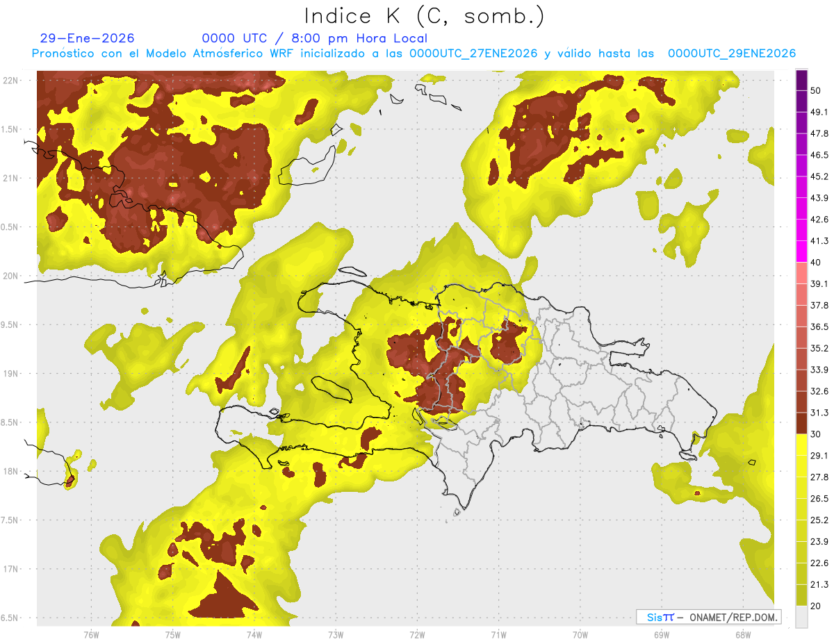The width and height of the screenshot is (834, 644).
Task: Click the legend value '35.2'
Action: [x=819, y=348]
